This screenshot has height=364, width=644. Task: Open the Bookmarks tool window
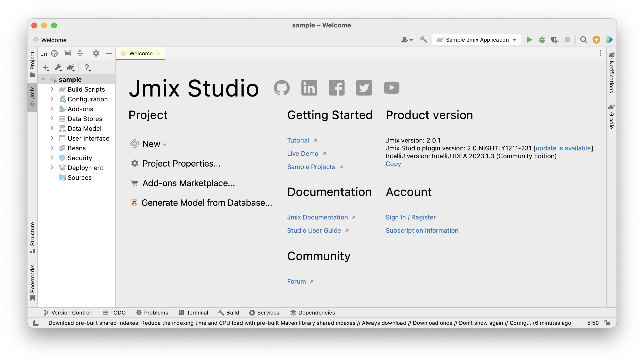33,282
